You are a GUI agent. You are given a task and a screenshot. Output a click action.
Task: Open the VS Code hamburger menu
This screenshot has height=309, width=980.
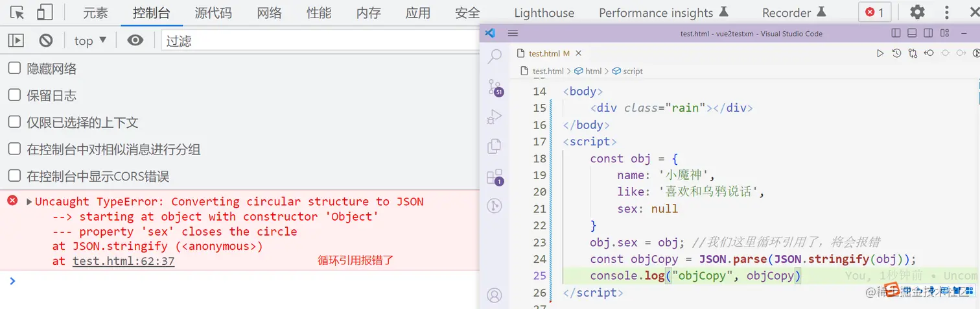pyautogui.click(x=513, y=33)
